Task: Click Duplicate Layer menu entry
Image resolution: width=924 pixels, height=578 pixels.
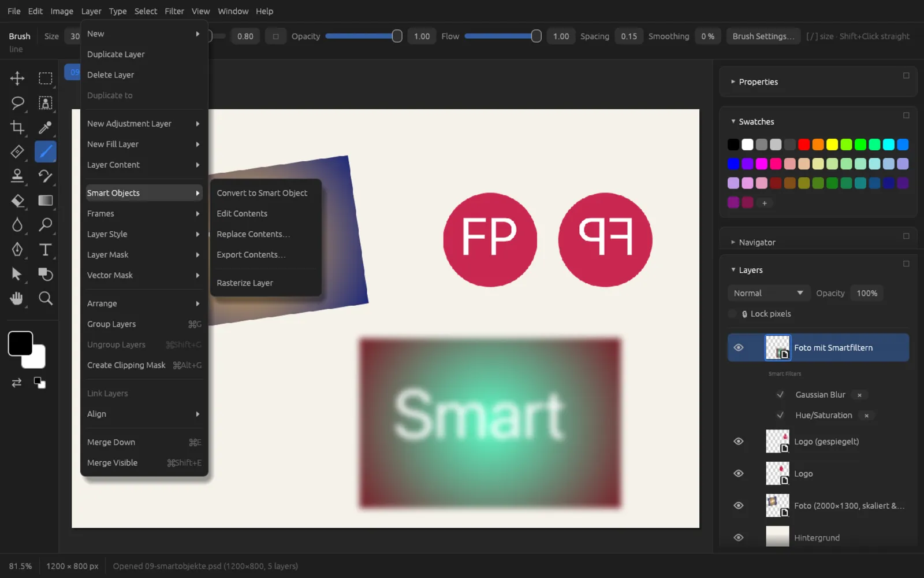Action: click(144, 54)
